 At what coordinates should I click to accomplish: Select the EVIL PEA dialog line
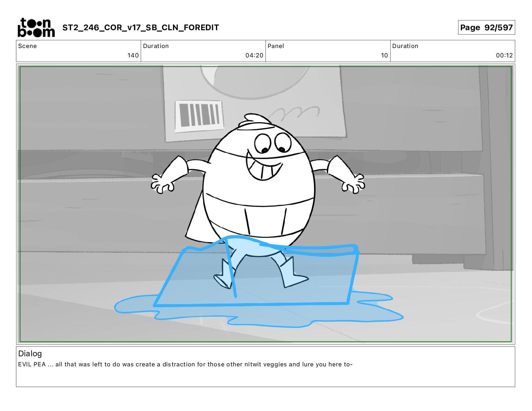[185, 364]
